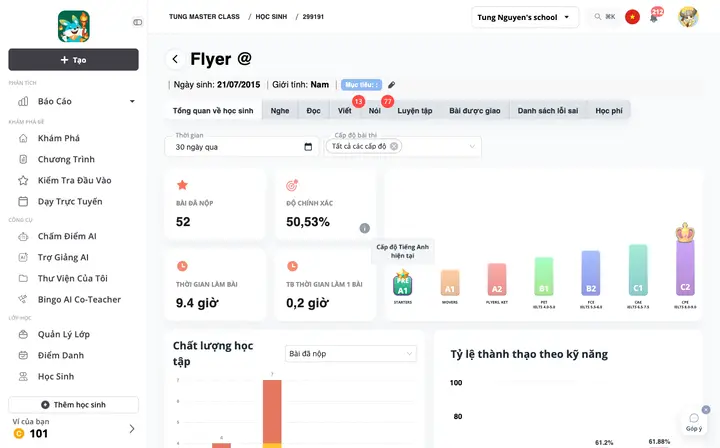
Task: Click the A2 Flyers level bar
Action: [497, 280]
